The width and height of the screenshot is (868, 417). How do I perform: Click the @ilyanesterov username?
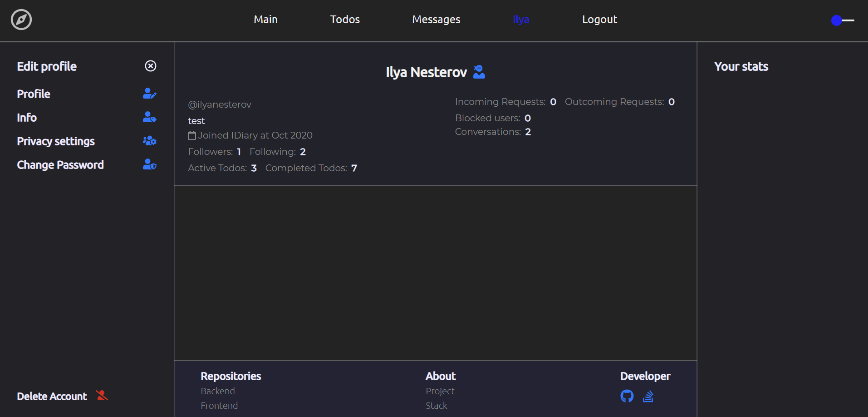click(220, 104)
